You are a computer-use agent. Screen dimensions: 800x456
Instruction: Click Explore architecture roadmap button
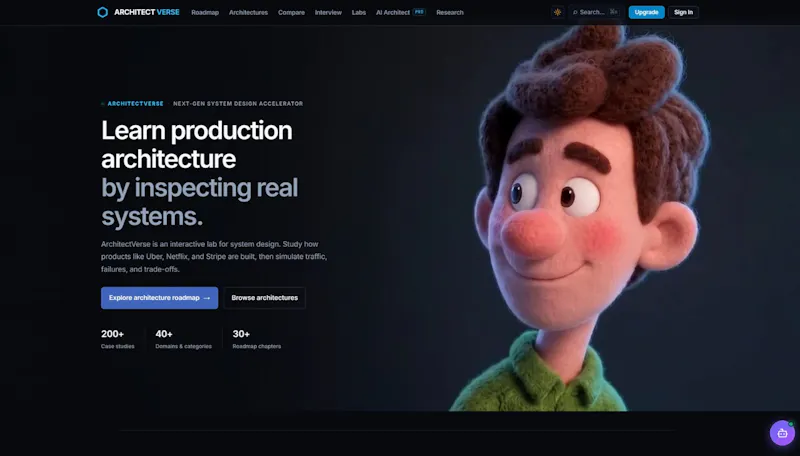pos(159,298)
